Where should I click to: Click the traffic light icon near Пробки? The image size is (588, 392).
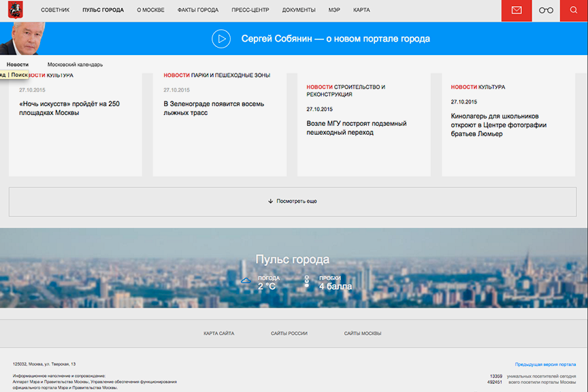(307, 281)
